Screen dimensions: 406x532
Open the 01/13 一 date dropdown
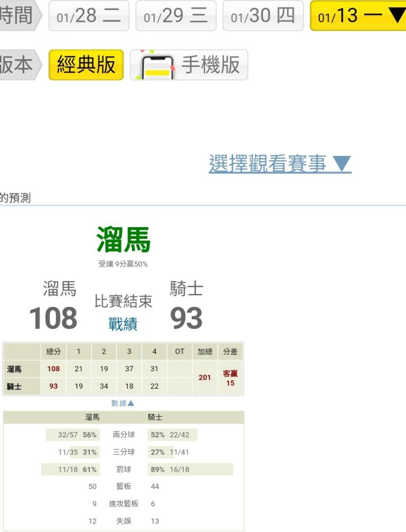click(358, 15)
